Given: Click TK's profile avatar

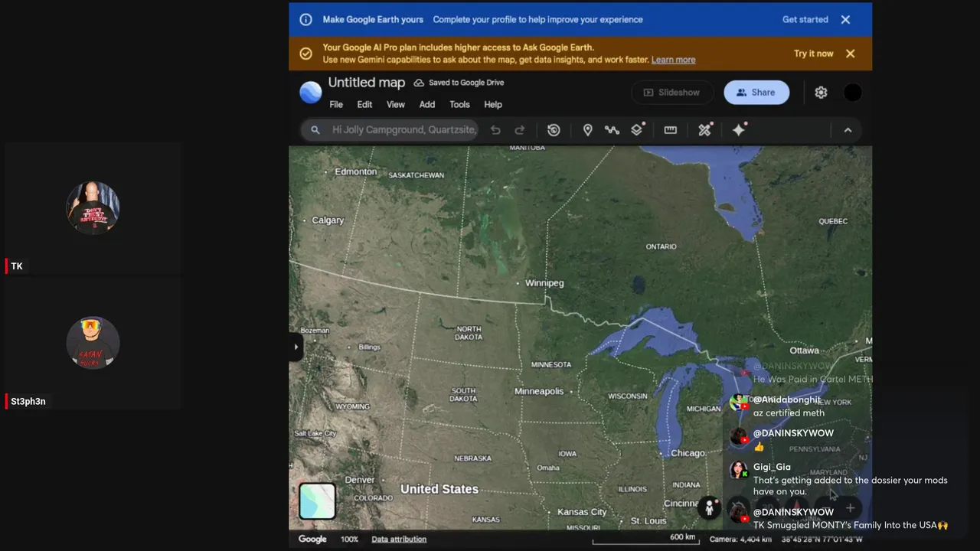Looking at the screenshot, I should pos(93,207).
